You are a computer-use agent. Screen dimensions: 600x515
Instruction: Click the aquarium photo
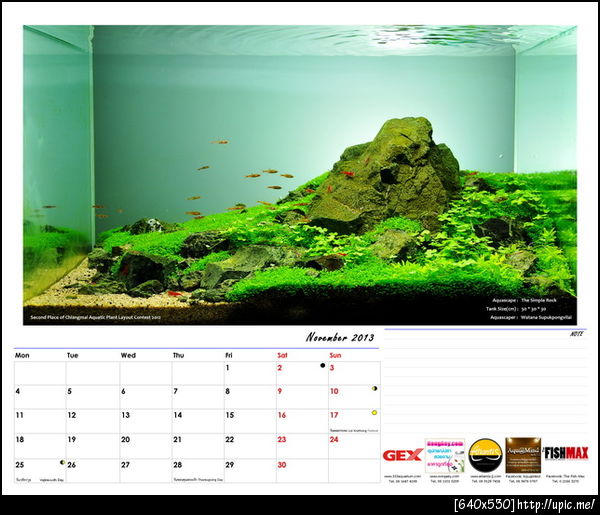tap(300, 175)
